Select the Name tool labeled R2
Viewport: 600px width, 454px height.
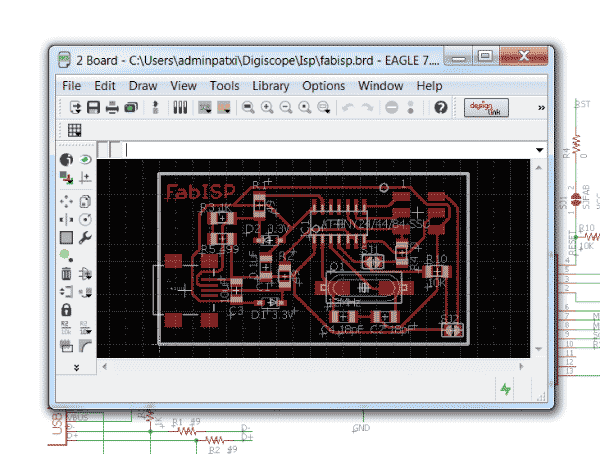[x=66, y=328]
